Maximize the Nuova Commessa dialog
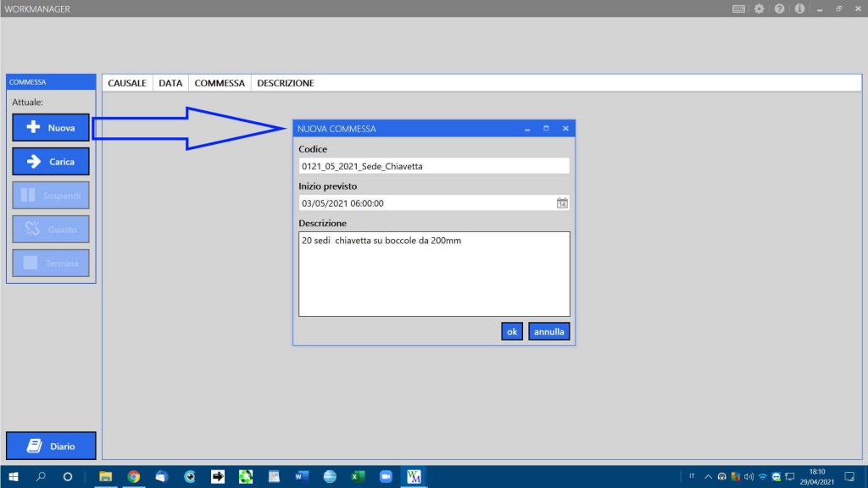Viewport: 868px width, 488px height. point(546,129)
